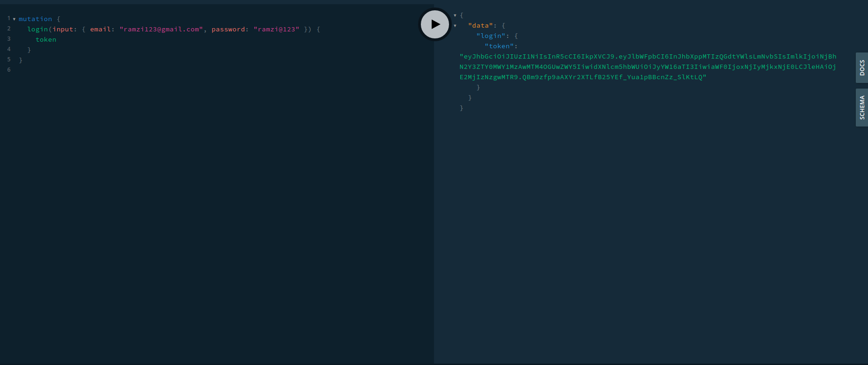Click the email string ramzi123@gmail.com
The width and height of the screenshot is (868, 365).
(x=161, y=30)
